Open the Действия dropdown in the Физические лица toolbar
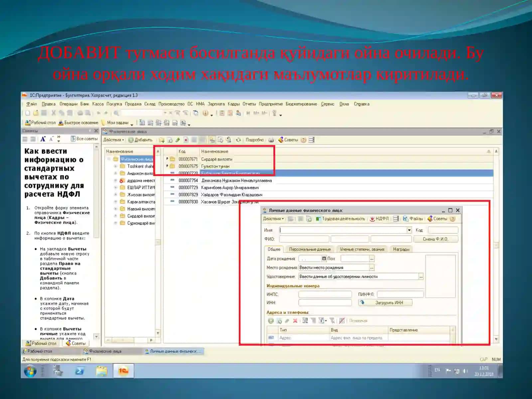The height and width of the screenshot is (399, 532). tap(113, 140)
